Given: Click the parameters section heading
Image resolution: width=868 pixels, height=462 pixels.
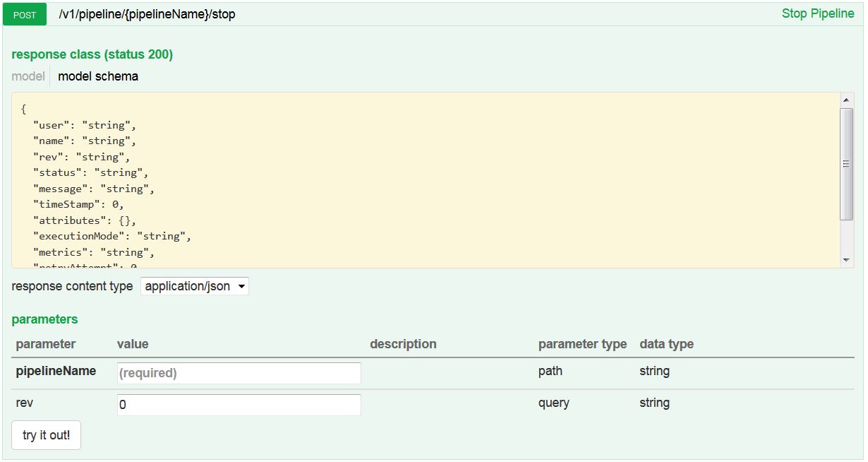Looking at the screenshot, I should [x=44, y=319].
